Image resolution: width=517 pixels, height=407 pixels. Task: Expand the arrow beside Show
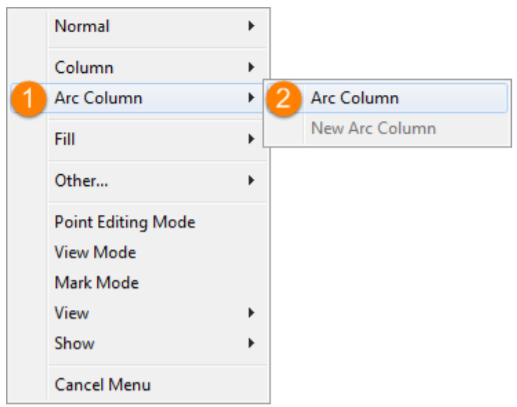(251, 343)
